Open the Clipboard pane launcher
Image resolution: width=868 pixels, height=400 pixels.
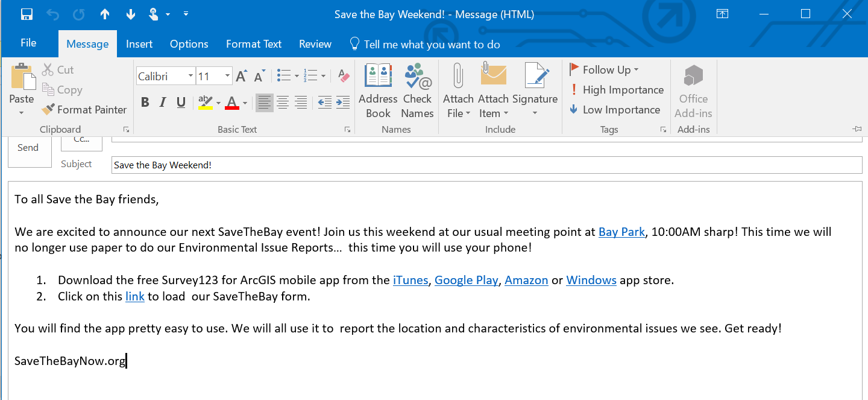pyautogui.click(x=126, y=129)
